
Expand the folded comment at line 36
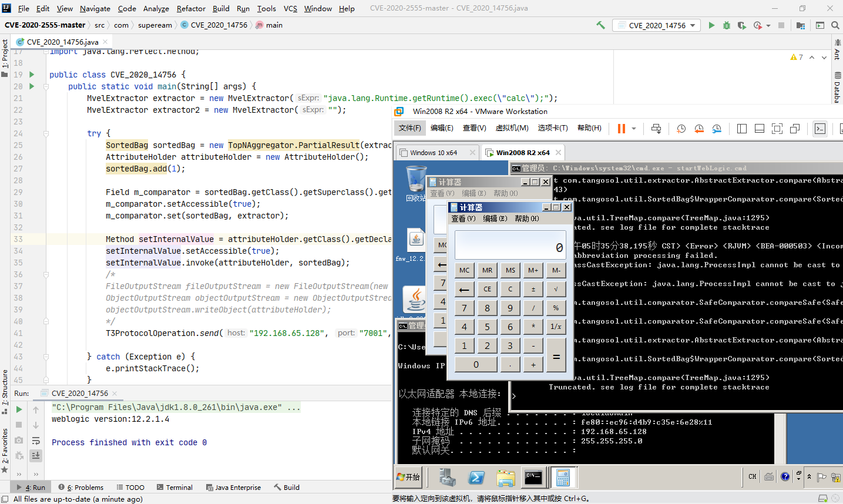tap(45, 274)
